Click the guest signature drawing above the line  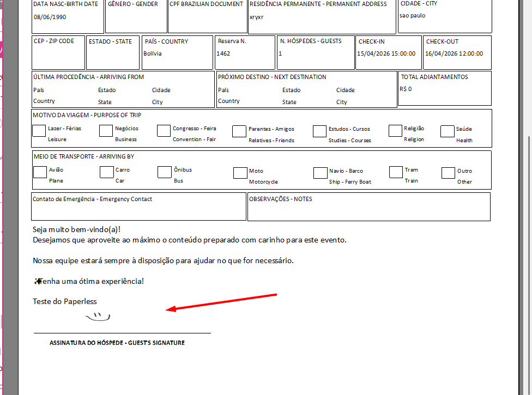98,316
